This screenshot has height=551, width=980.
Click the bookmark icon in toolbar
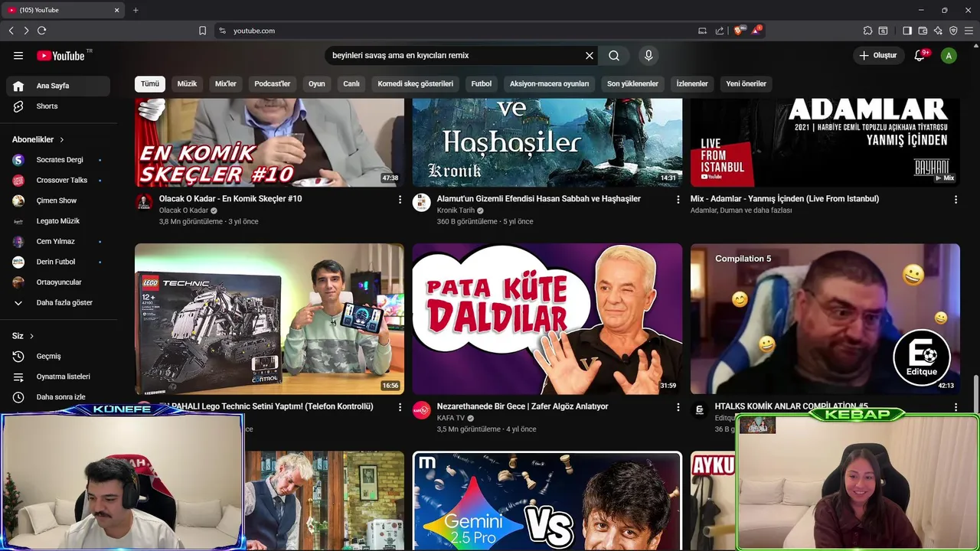point(202,31)
